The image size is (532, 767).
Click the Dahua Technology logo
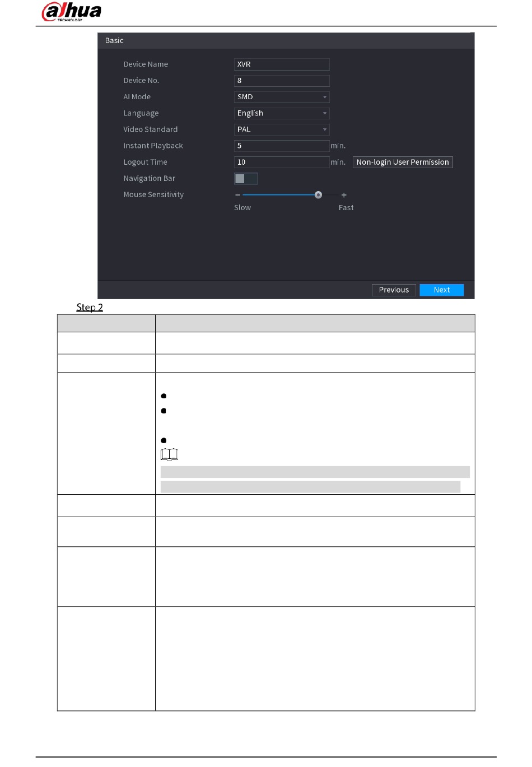[72, 12]
